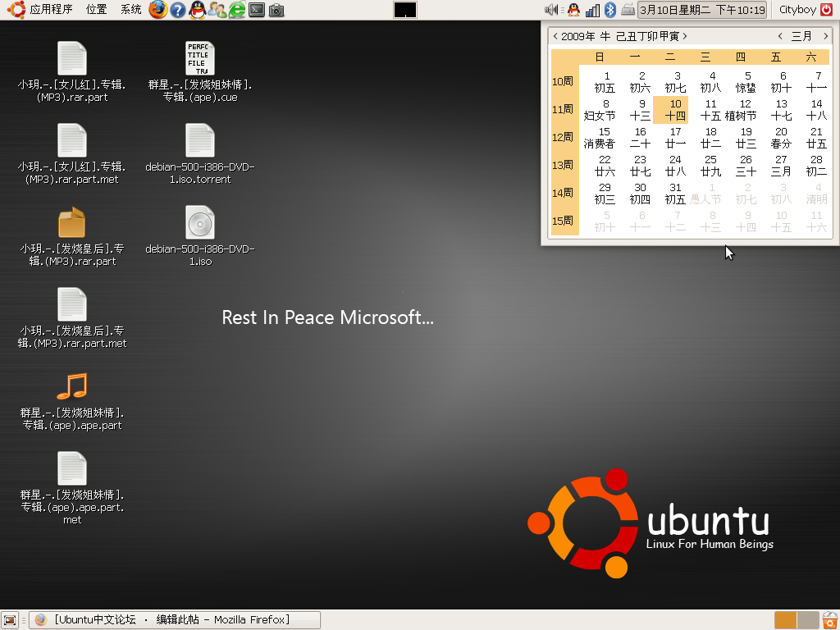Launch the QQ penguin in the launcher row
Image resolution: width=840 pixels, height=630 pixels.
click(198, 10)
